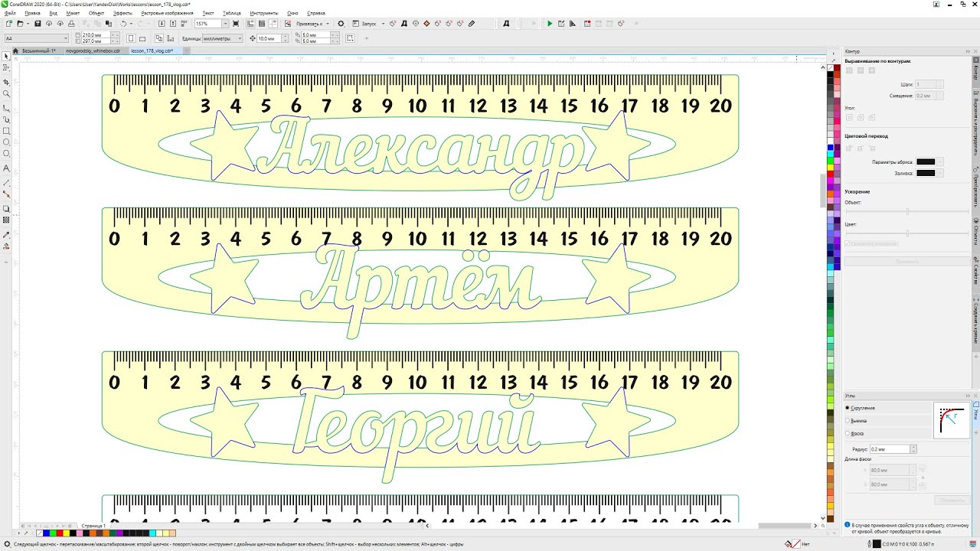Open the Options gear icon
Image resolution: width=980 pixels, height=551 pixels.
coord(341,24)
